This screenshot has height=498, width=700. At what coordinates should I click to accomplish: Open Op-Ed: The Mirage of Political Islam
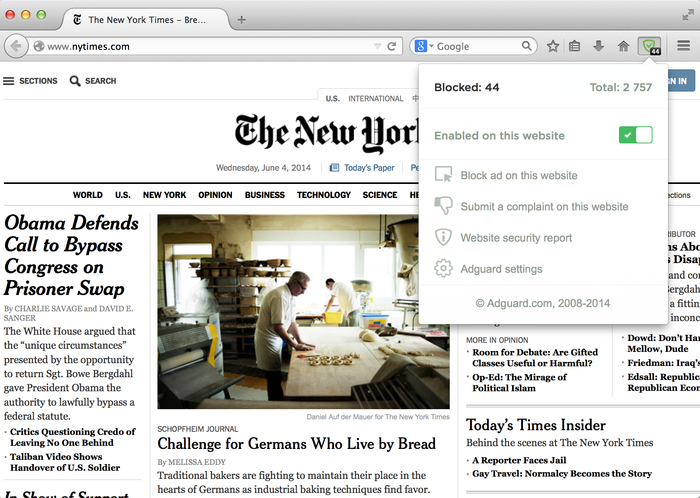pos(519,382)
